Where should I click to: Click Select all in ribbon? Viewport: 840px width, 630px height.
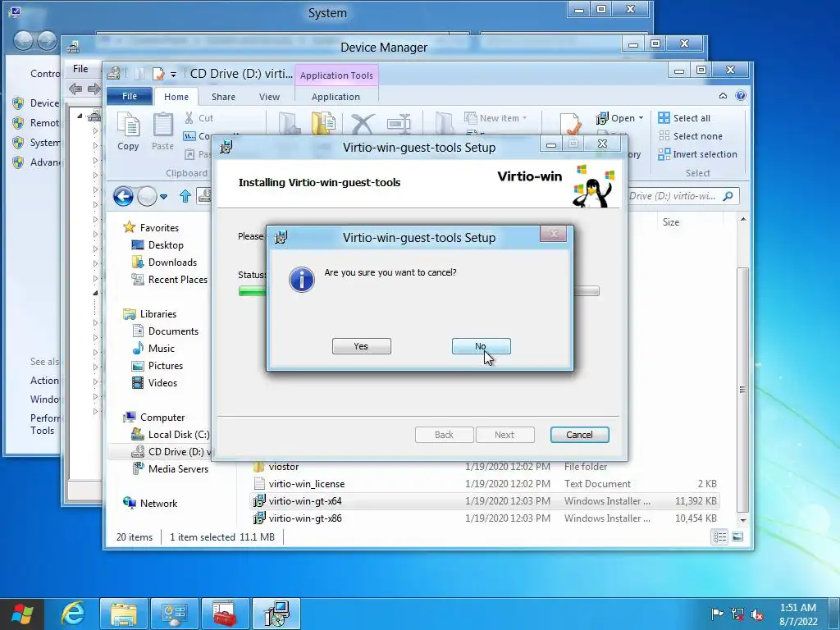point(685,118)
